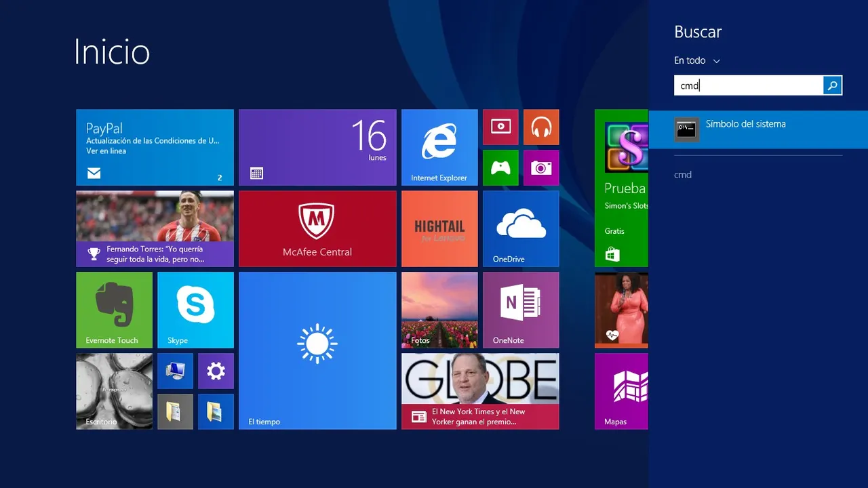This screenshot has height=488, width=868.
Task: Open the PayPal mail tile
Action: 155,147
